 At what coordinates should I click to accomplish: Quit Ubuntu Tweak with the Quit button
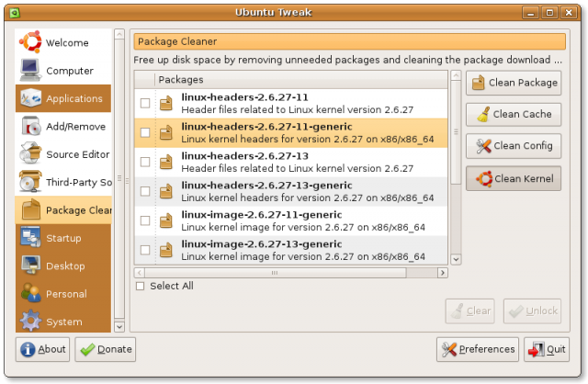click(547, 349)
